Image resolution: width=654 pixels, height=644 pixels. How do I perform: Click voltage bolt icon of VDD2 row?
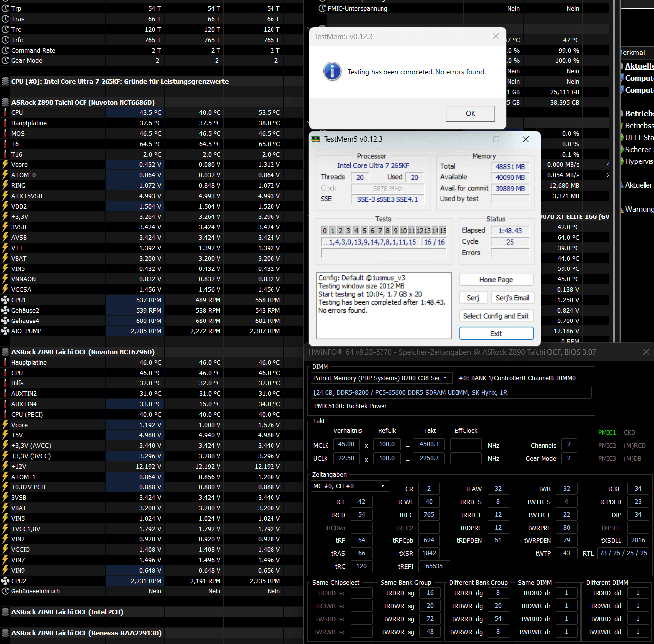5,206
